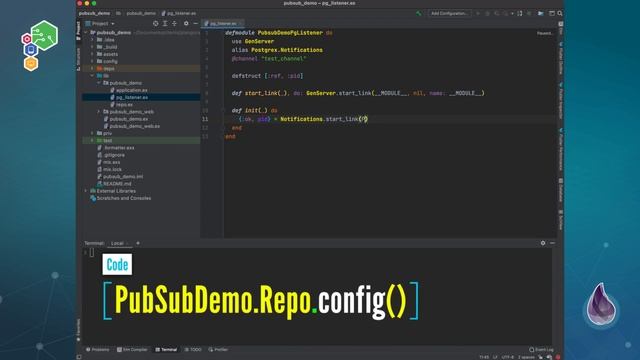
Task: Click LF line separator in status bar
Action: point(495,357)
